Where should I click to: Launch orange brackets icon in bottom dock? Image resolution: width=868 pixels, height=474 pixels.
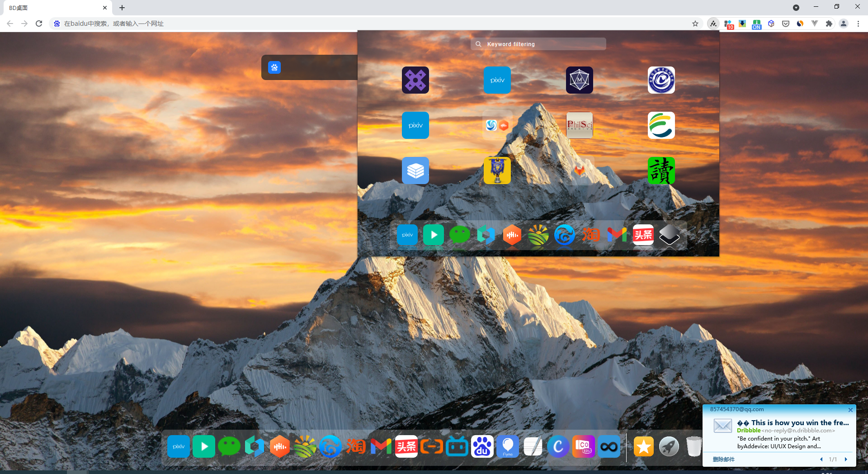pyautogui.click(x=432, y=446)
